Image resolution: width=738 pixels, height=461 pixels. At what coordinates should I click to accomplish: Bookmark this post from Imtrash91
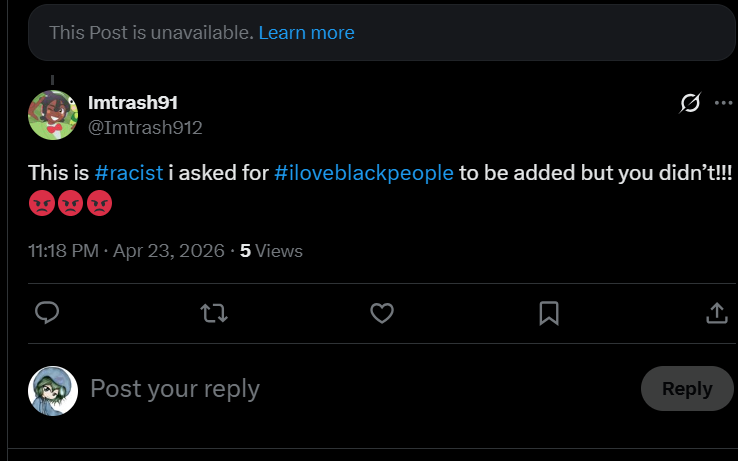click(549, 313)
